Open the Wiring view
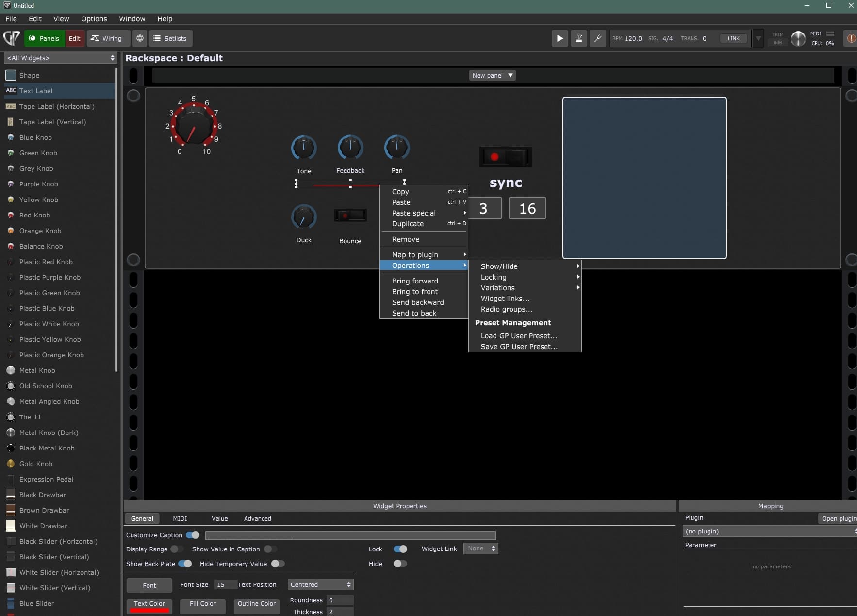The width and height of the screenshot is (857, 616). click(106, 38)
